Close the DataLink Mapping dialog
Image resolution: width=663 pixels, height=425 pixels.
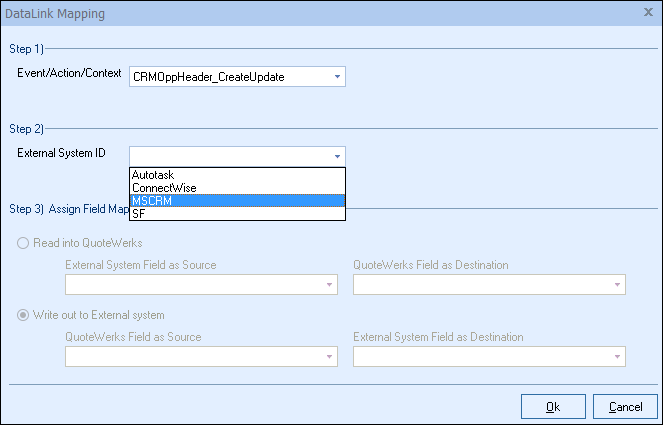648,14
